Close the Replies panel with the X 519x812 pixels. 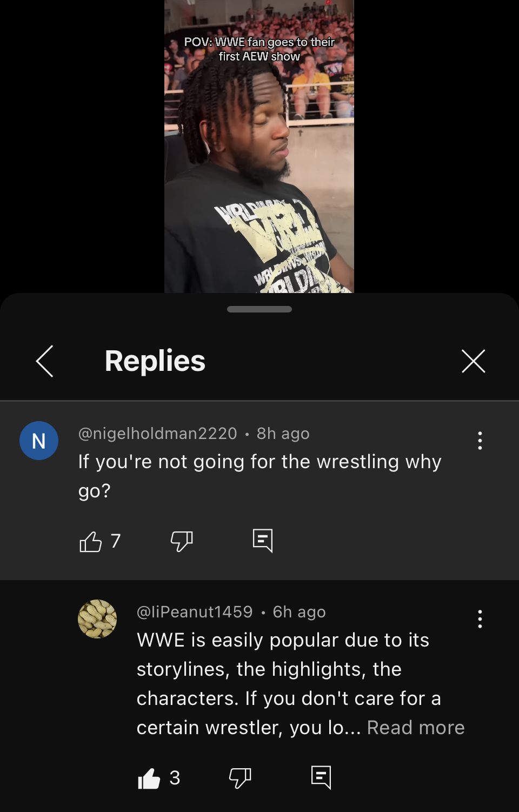pyautogui.click(x=474, y=361)
